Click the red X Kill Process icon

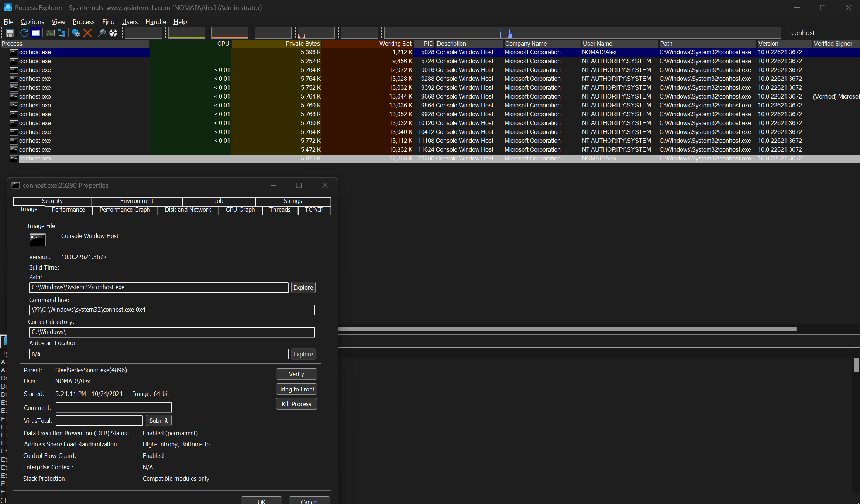pos(87,33)
